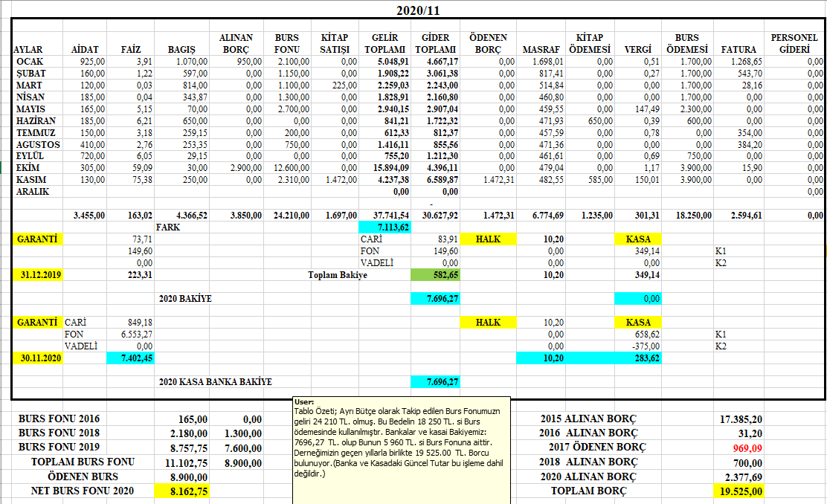This screenshot has width=827, height=504.
Task: Click the cyan KASA total 283,62
Action: tap(638, 358)
